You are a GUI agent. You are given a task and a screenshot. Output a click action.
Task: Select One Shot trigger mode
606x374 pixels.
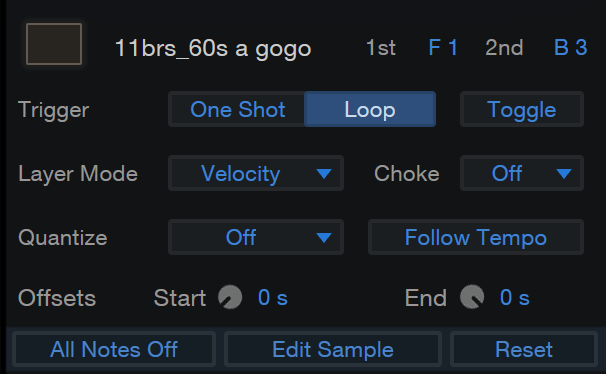pyautogui.click(x=237, y=109)
